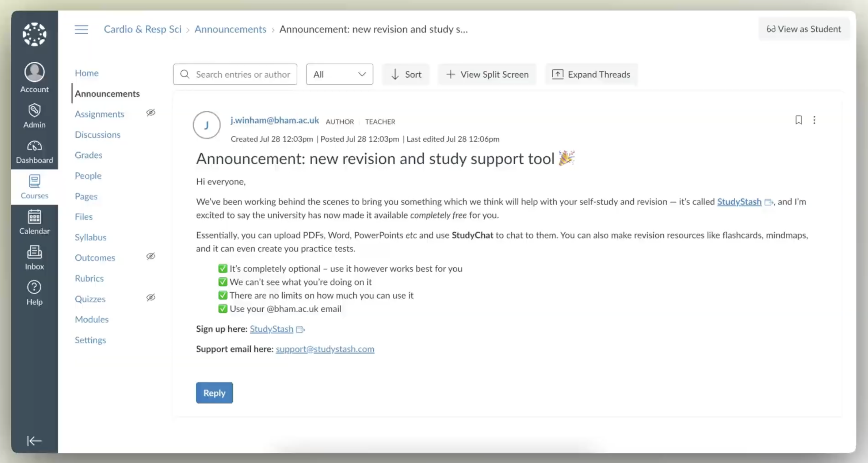Click View Split Screen button
868x463 pixels.
click(487, 74)
